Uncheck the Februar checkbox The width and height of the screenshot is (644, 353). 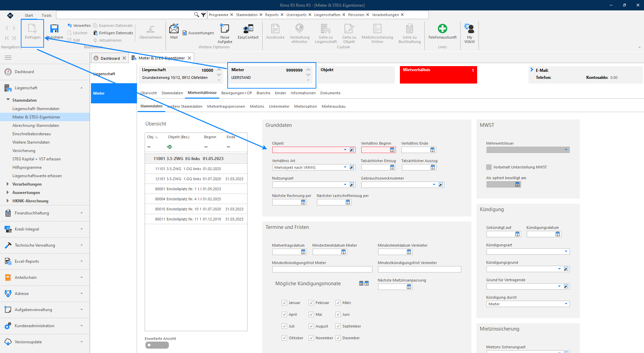point(311,303)
